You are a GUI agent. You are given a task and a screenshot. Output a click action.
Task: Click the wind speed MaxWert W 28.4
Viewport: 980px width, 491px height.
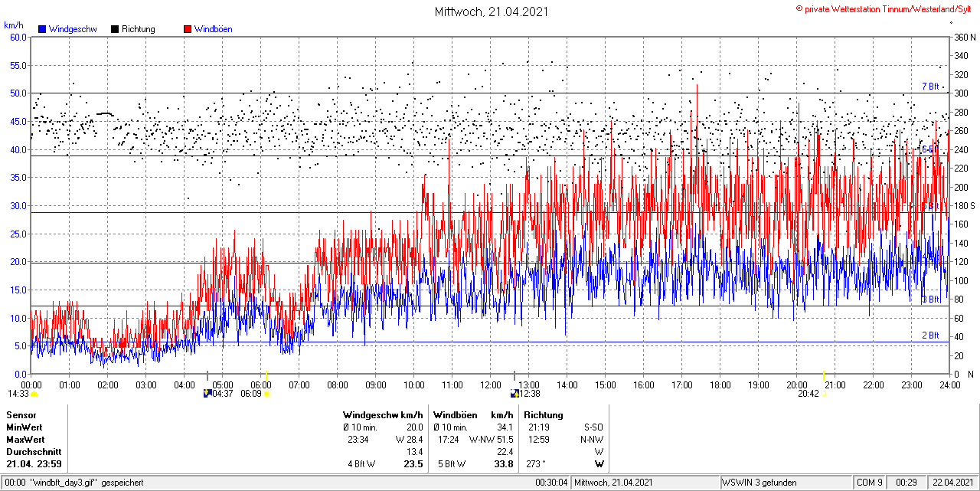tap(409, 440)
